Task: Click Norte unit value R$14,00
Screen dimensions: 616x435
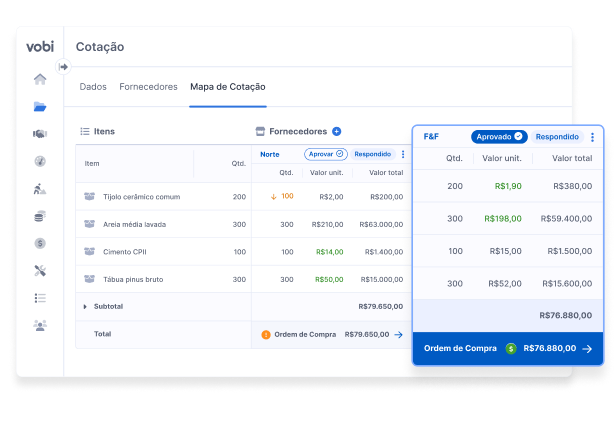Action: (x=330, y=252)
